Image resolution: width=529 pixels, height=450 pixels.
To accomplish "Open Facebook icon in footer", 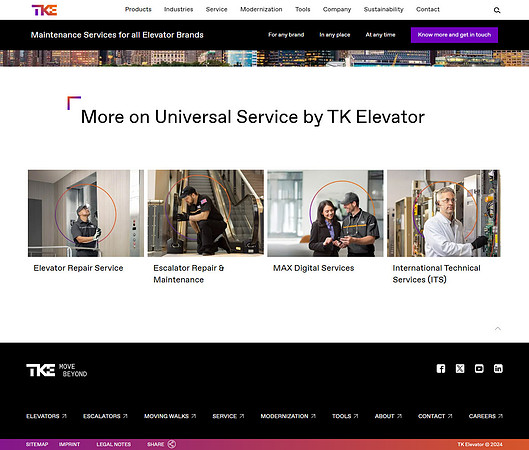I will 441,368.
